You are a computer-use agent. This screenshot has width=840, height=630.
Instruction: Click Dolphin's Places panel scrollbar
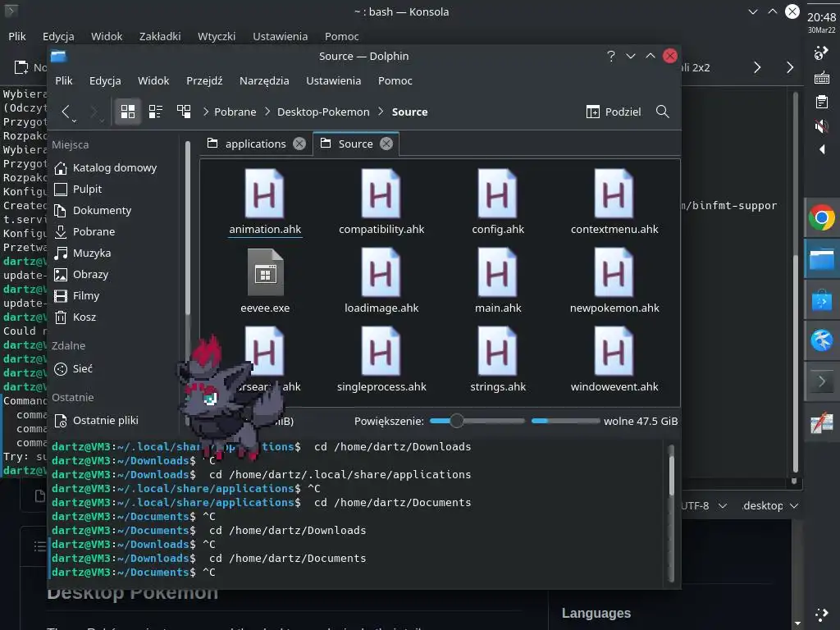pyautogui.click(x=188, y=228)
